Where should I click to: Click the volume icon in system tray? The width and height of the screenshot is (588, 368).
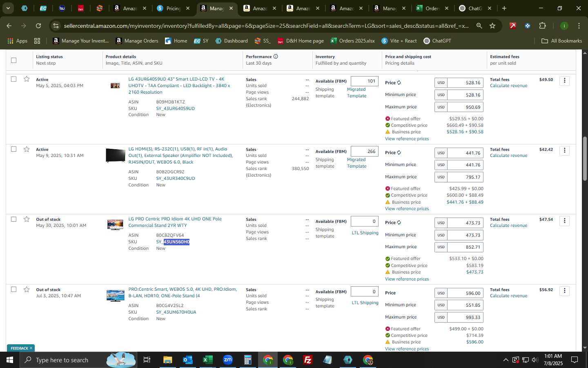535,360
